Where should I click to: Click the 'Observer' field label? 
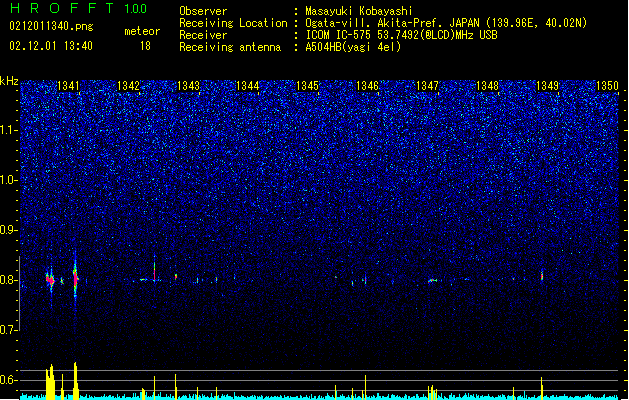[x=203, y=11]
